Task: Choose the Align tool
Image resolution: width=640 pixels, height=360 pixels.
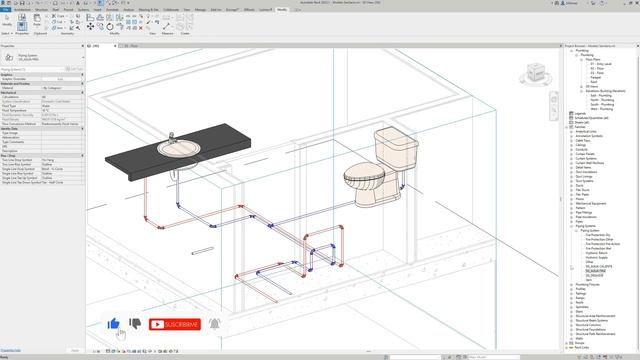Action: (x=90, y=18)
